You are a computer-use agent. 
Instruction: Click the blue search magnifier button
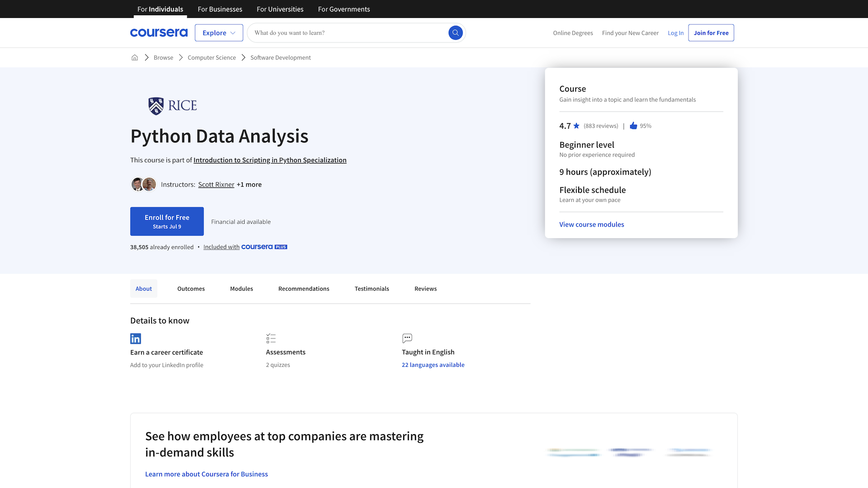[455, 33]
